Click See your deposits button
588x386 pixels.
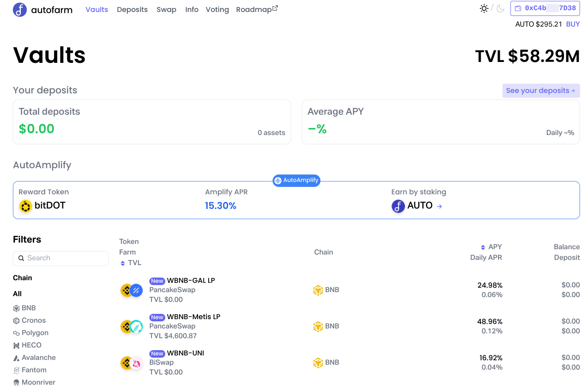pyautogui.click(x=541, y=91)
